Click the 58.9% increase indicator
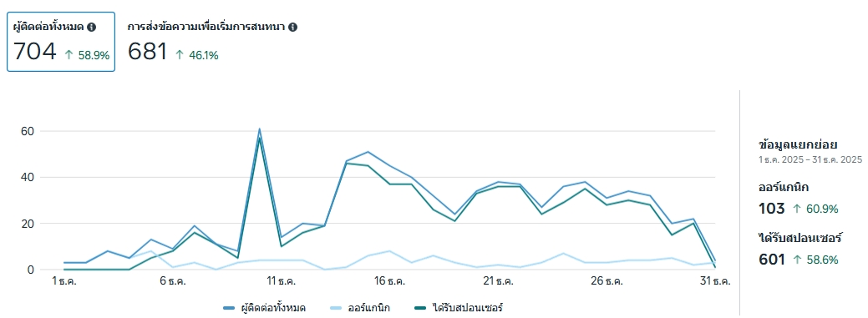 (87, 55)
